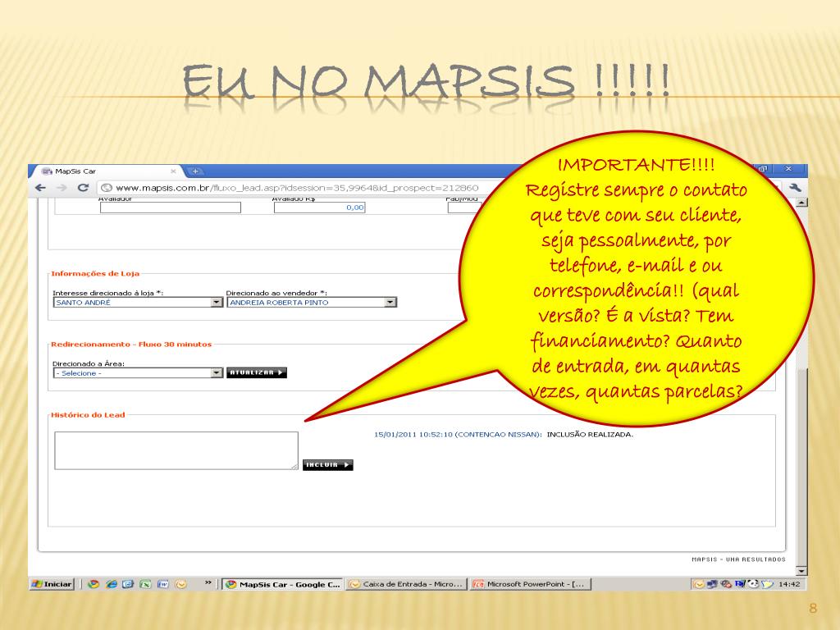Click the Redirecionamento - Fluxo 30 minutos heading

coord(131,345)
